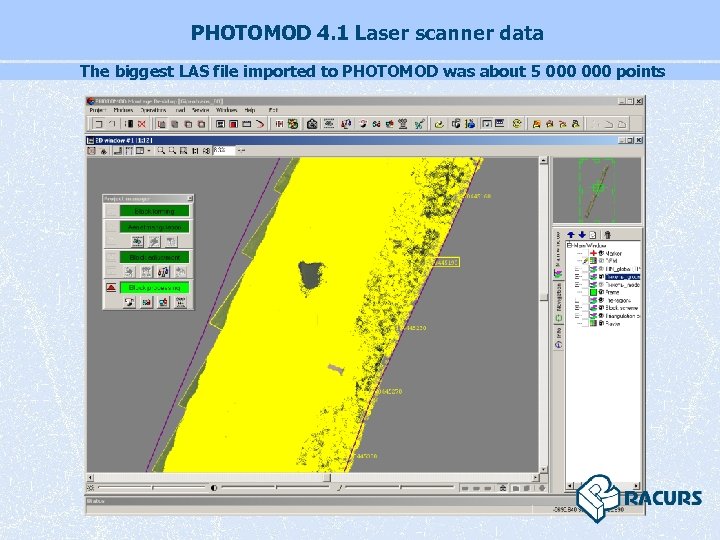Switch to the Info side tab
720x540 pixels.
tap(559, 338)
